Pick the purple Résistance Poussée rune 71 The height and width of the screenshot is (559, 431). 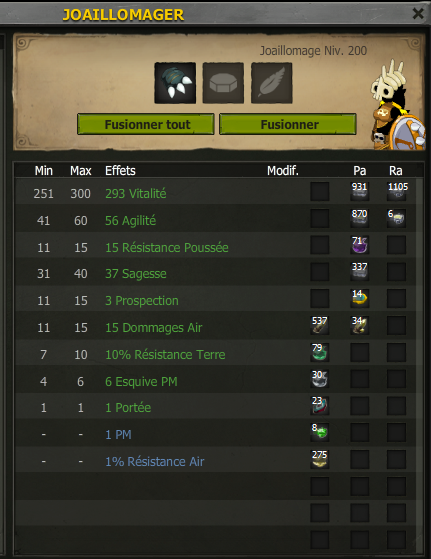[359, 245]
